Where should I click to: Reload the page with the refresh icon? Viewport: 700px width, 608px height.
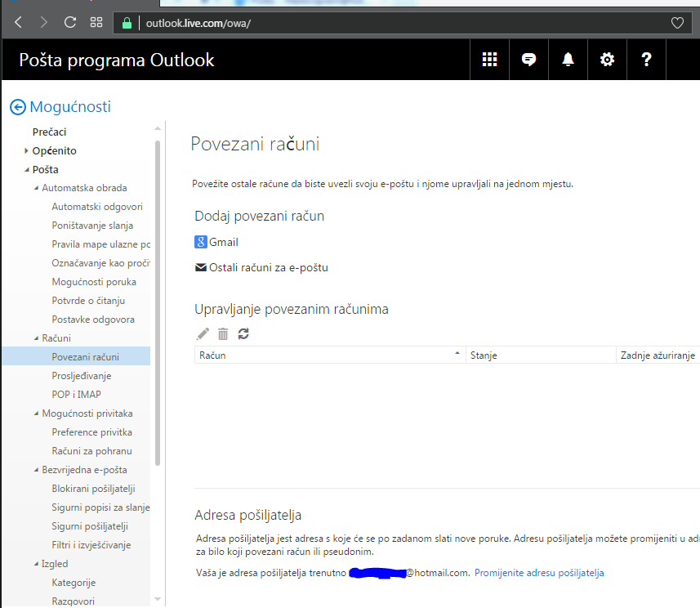pyautogui.click(x=70, y=22)
